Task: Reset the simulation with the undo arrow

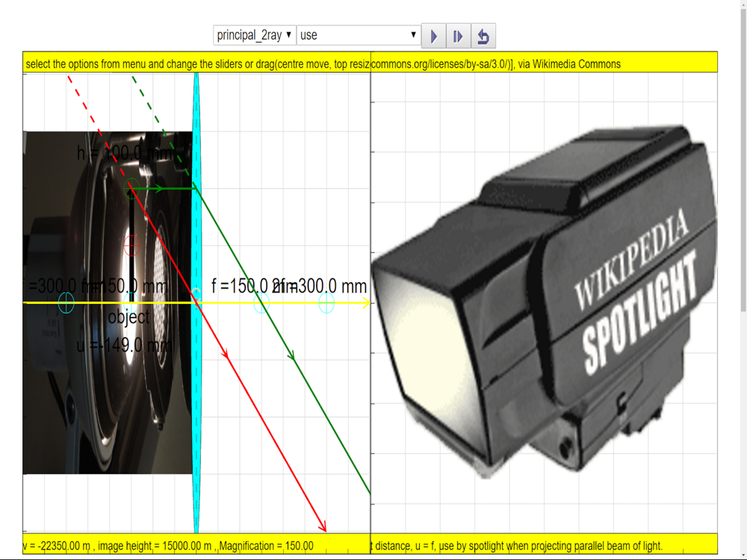Action: 483,36
